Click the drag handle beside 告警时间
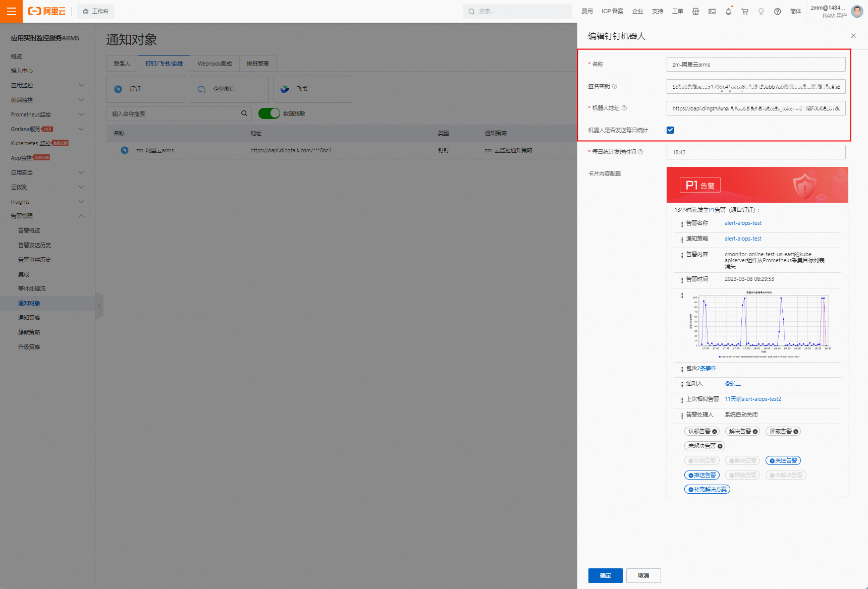The height and width of the screenshot is (589, 868). (682, 280)
